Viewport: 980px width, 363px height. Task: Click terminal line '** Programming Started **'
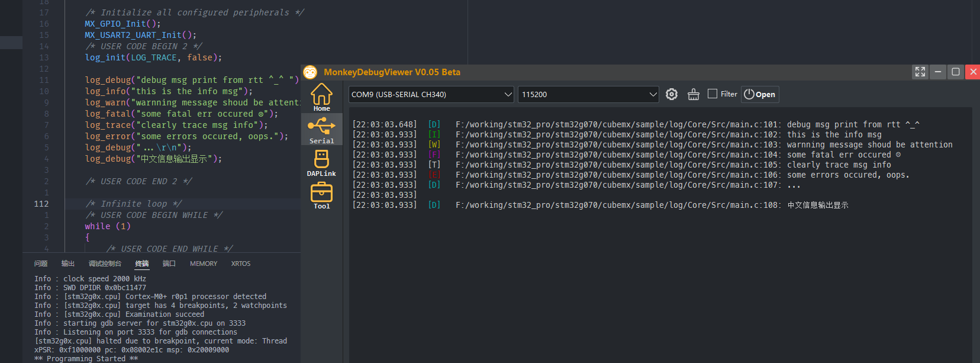tap(86, 358)
